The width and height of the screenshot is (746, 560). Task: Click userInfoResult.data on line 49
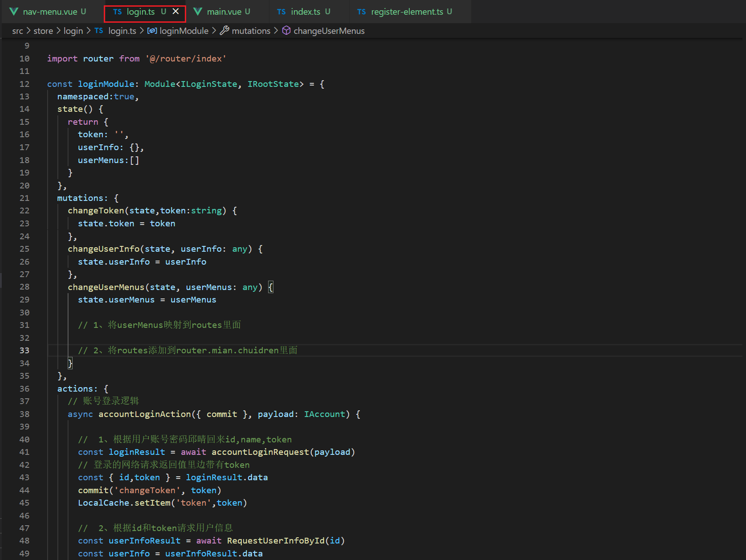click(x=214, y=554)
